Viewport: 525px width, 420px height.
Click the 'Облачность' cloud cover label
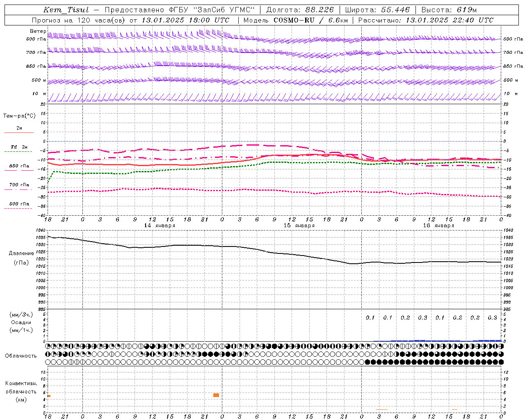pos(21,356)
